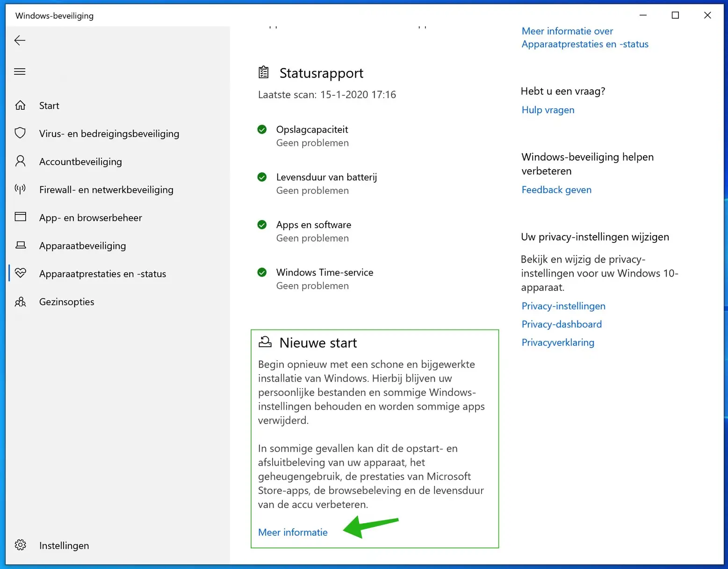Click the heart icon for Apparaatprestaties
The height and width of the screenshot is (569, 728).
point(20,273)
